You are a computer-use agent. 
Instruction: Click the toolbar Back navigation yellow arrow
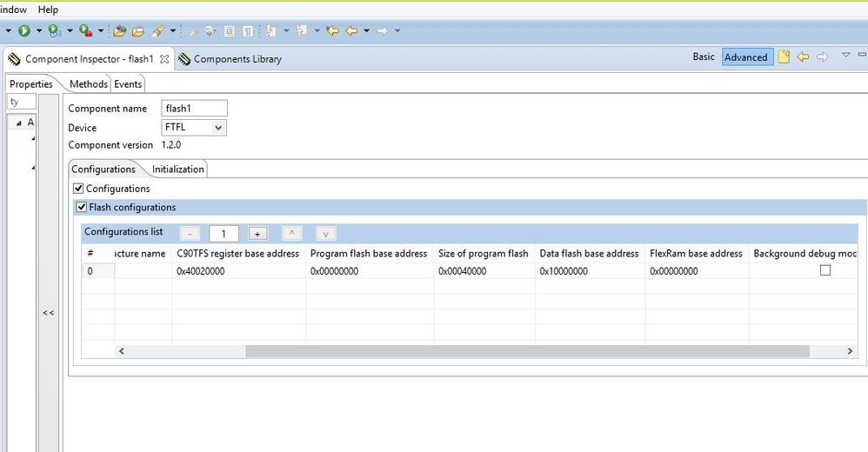(x=351, y=31)
